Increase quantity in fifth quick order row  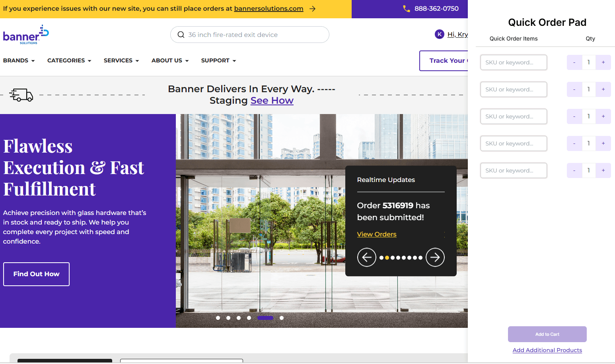click(603, 170)
